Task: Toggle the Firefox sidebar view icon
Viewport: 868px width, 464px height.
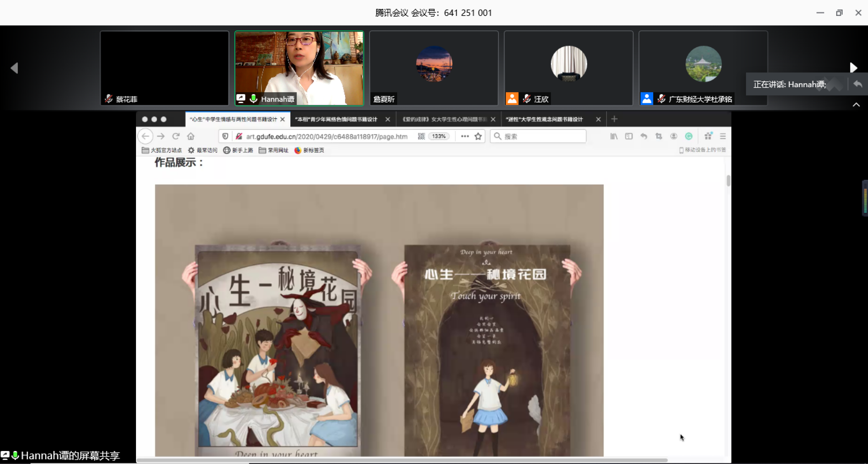Action: coord(629,136)
